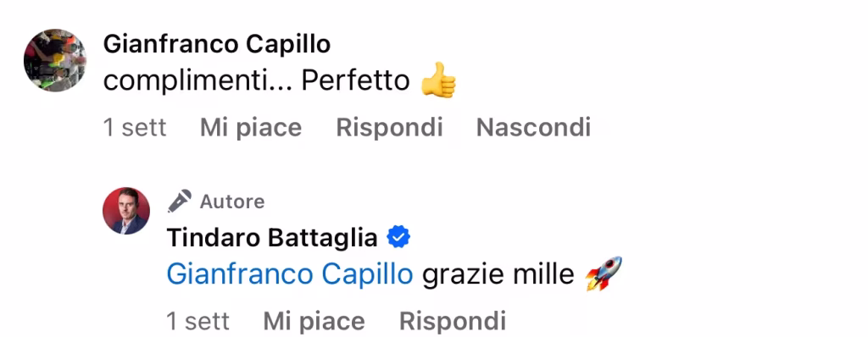The height and width of the screenshot is (337, 868).
Task: Like Gianfranco Capillo's comment with Mi piace
Action: [251, 128]
